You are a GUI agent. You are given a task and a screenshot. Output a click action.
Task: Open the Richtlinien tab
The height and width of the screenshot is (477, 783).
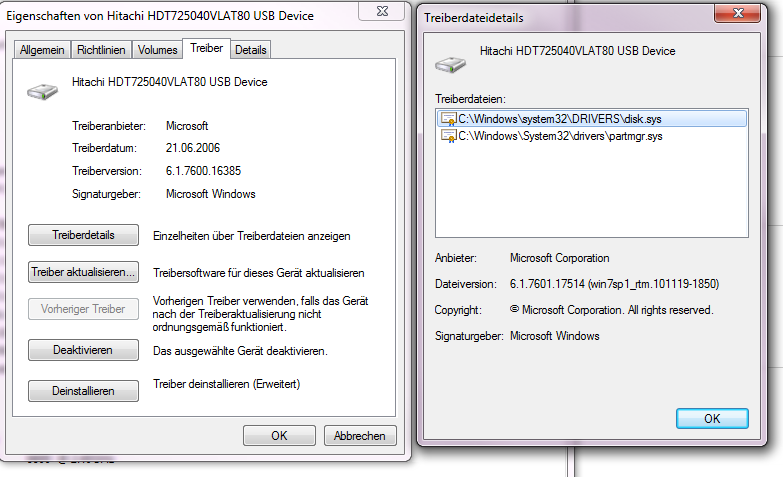coord(101,50)
